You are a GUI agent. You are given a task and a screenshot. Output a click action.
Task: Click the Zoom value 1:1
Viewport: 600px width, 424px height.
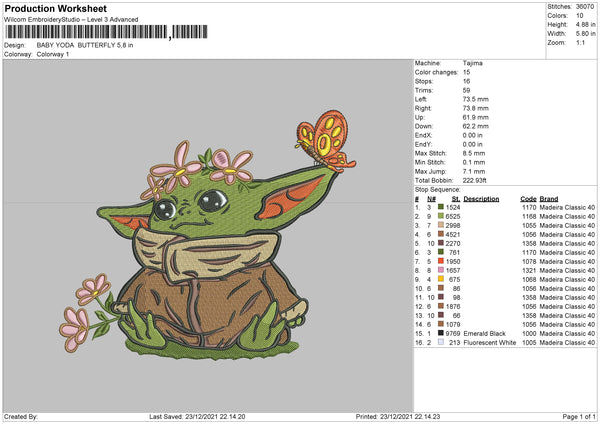(580, 42)
